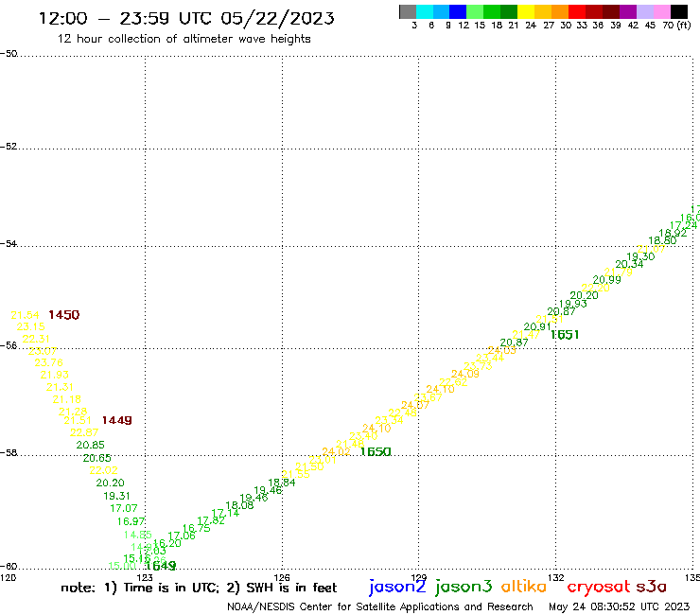
Task: Click the wave height value 21.31
Action: (60, 387)
